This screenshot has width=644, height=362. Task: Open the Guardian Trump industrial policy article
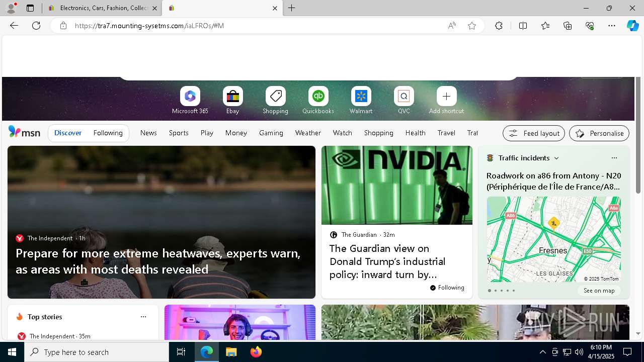(x=387, y=261)
